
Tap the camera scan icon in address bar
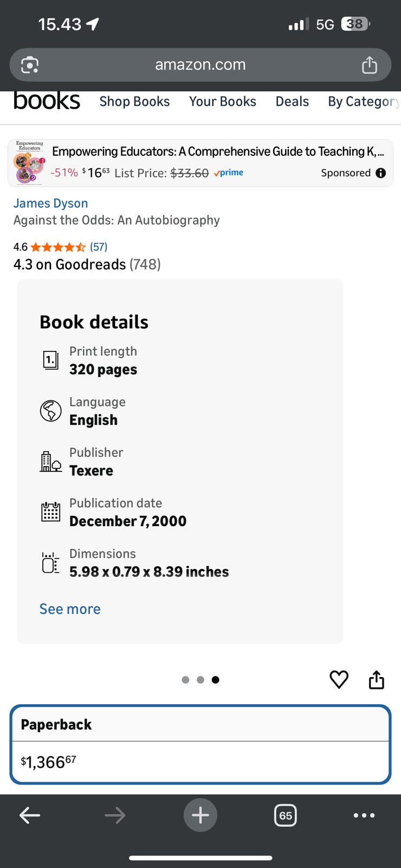click(x=30, y=65)
